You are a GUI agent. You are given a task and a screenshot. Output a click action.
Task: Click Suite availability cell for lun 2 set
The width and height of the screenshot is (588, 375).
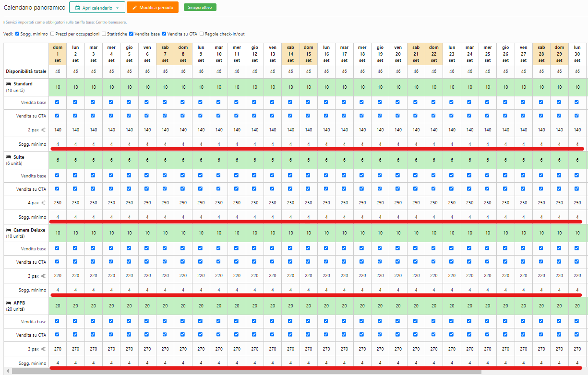pos(75,160)
